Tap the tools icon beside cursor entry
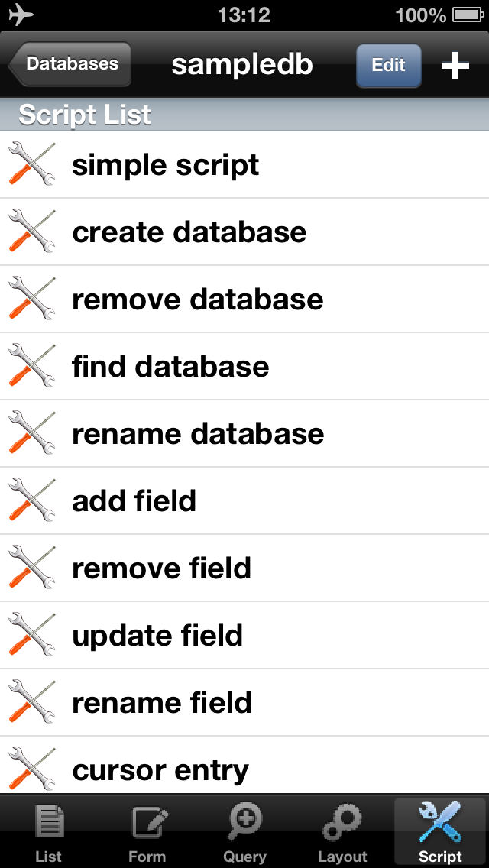The width and height of the screenshot is (489, 868). coord(32,769)
